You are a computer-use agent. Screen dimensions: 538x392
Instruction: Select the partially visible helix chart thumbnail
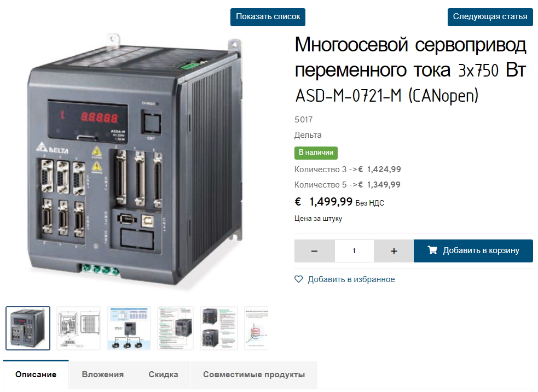[256, 328]
